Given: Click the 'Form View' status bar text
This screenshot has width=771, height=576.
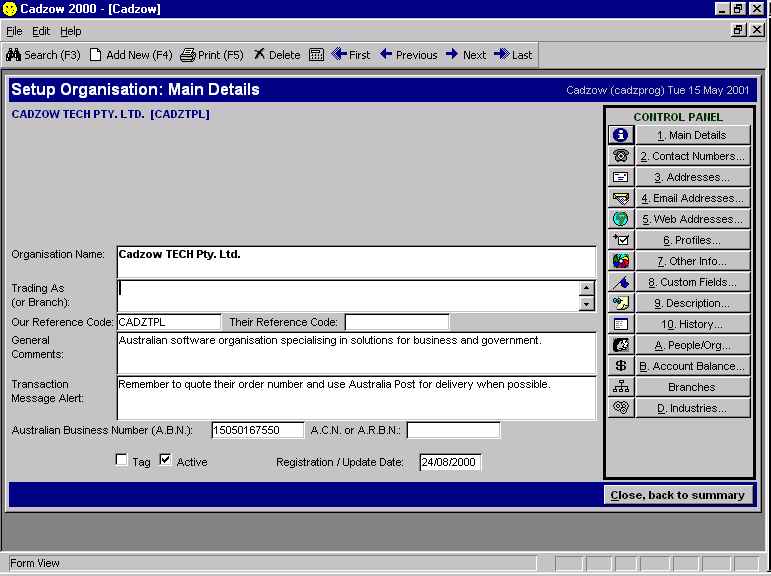Looking at the screenshot, I should 35,563.
